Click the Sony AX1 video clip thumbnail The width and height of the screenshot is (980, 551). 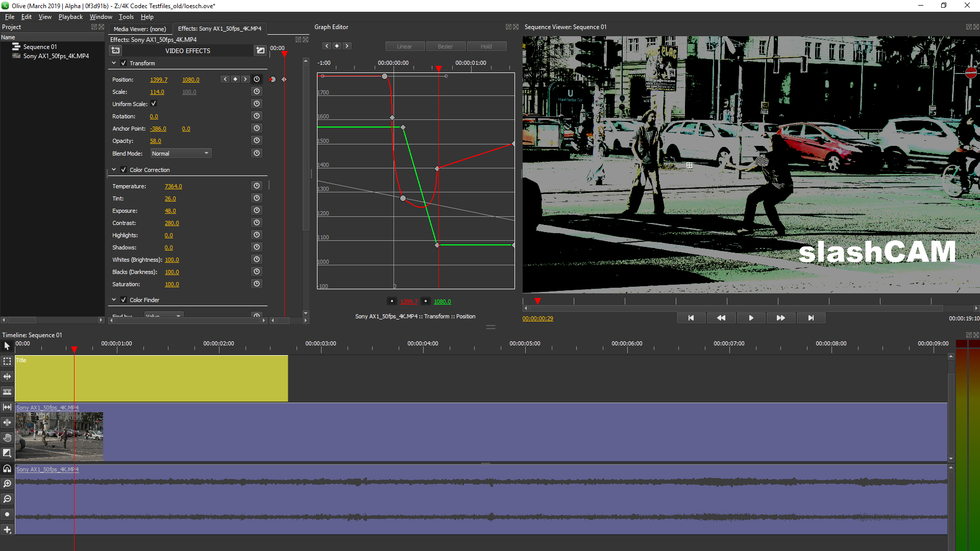(59, 437)
